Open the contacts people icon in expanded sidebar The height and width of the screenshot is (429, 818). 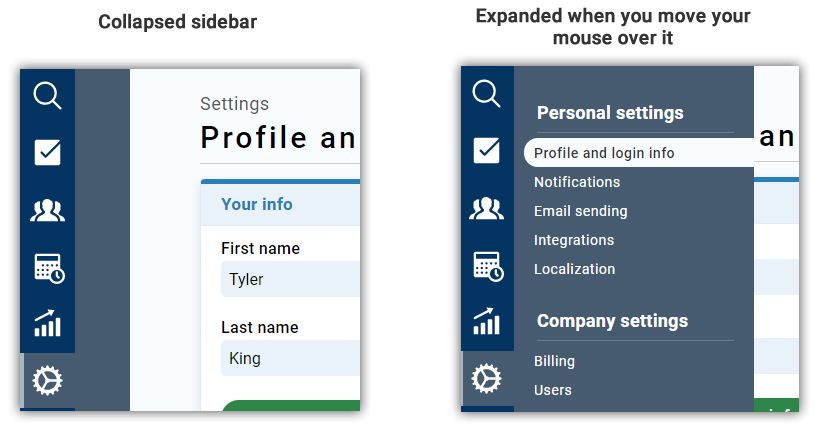click(x=487, y=208)
